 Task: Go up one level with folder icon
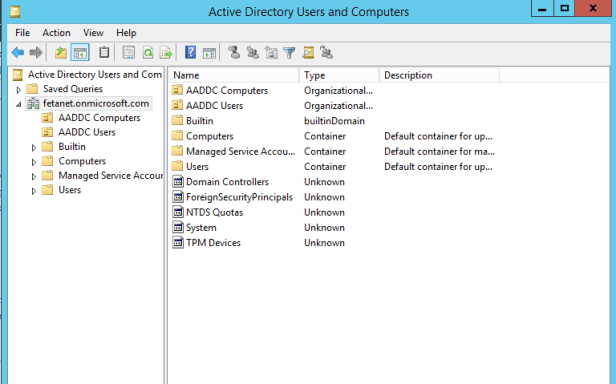click(x=60, y=52)
